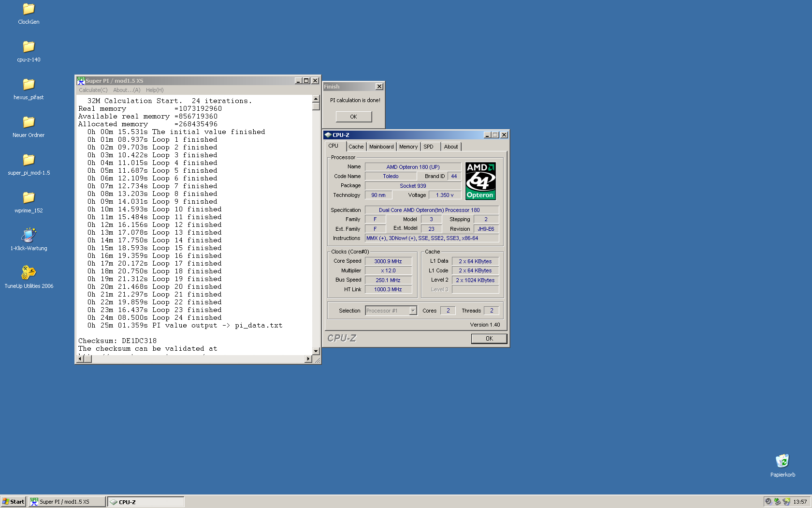Open the super_pi_mod-1.5 desktop folder

pos(29,164)
